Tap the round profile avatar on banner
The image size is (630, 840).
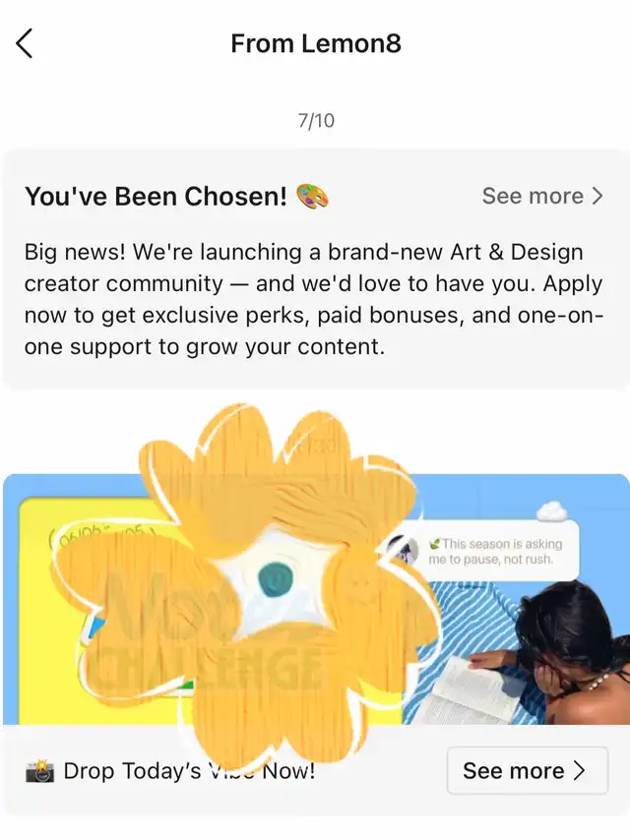pos(403,551)
